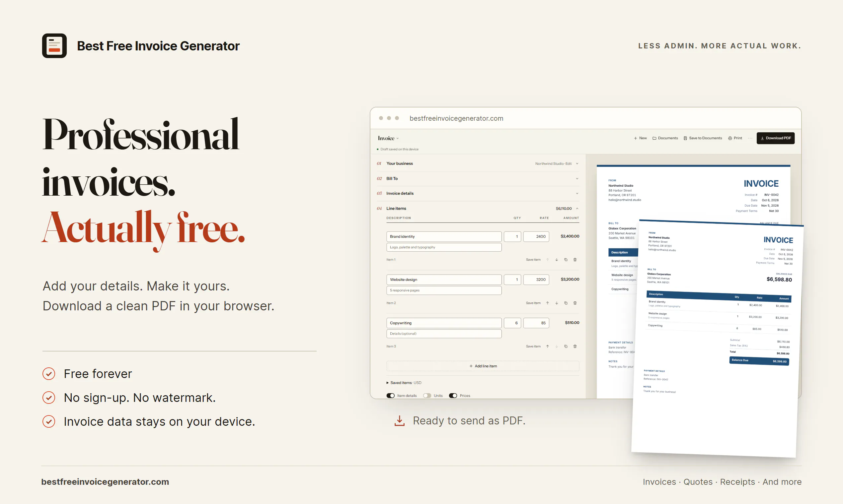This screenshot has height=504, width=843.
Task: Click the browser address bar URL
Action: tap(456, 118)
